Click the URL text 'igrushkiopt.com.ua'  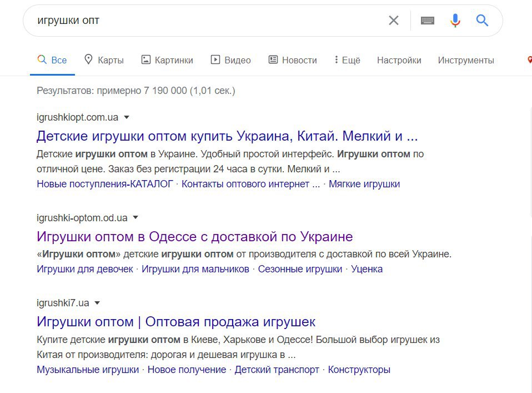(77, 117)
